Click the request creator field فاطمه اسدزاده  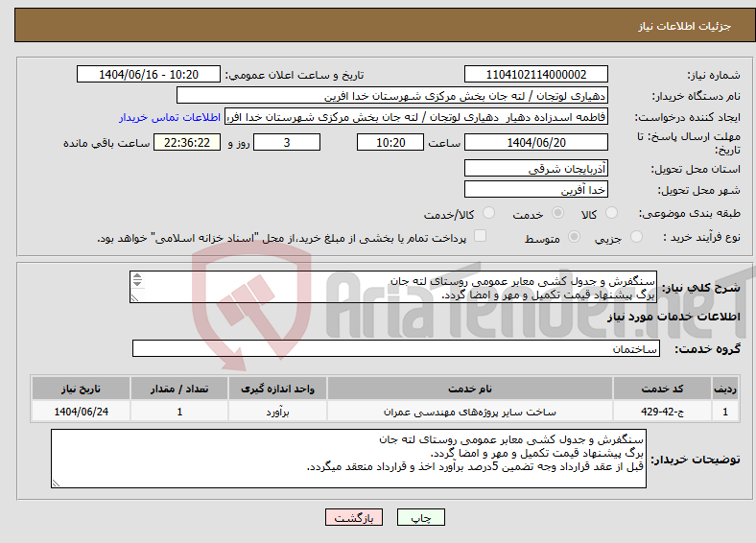[x=416, y=117]
